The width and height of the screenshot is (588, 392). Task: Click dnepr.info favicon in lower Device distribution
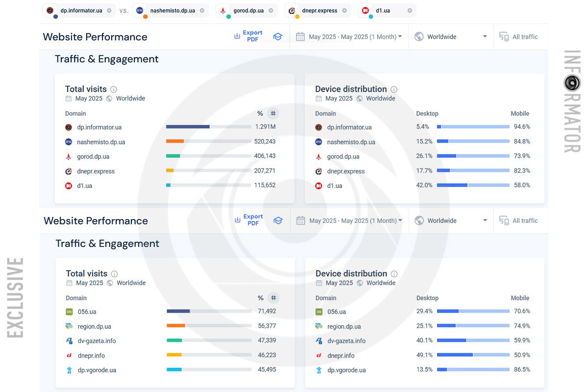point(319,356)
